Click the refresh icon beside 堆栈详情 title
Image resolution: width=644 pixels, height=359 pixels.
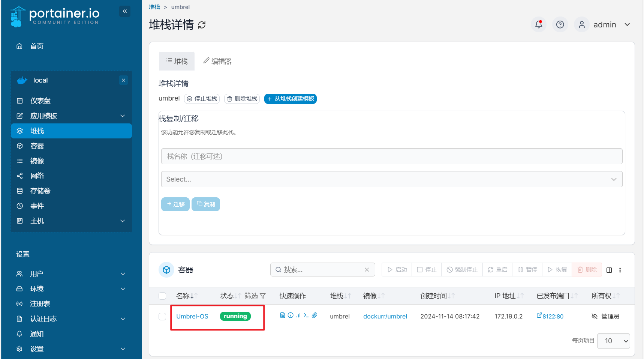click(x=202, y=25)
